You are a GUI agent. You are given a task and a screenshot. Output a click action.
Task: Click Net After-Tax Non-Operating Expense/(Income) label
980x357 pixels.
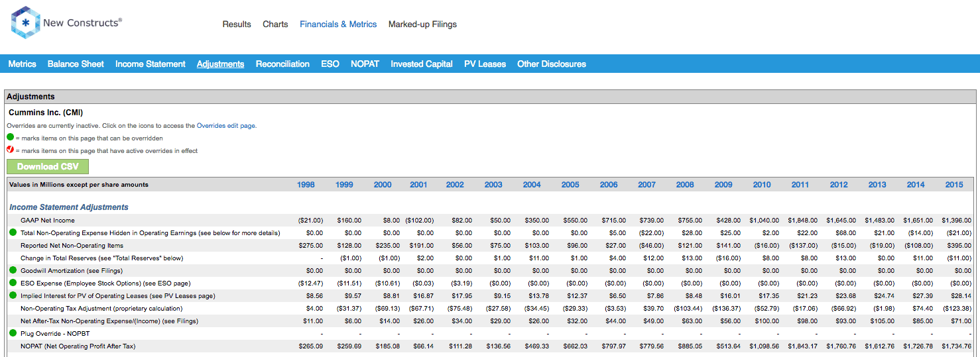(109, 321)
